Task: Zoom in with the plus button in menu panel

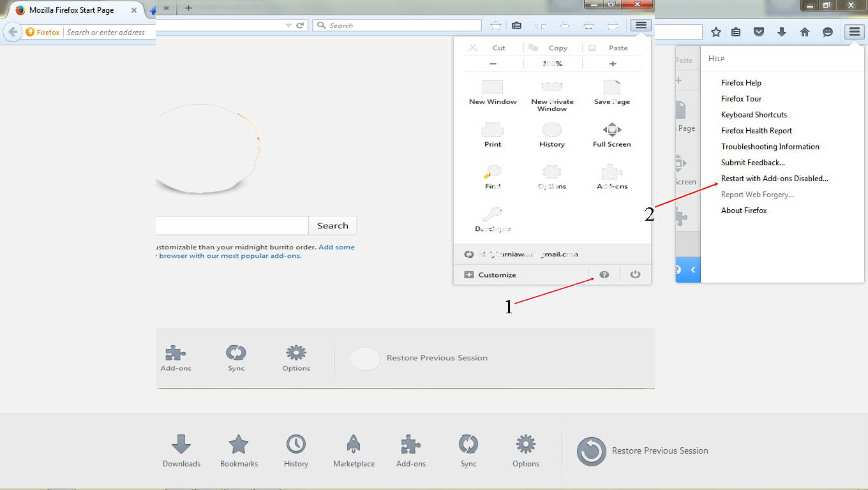Action: click(613, 64)
